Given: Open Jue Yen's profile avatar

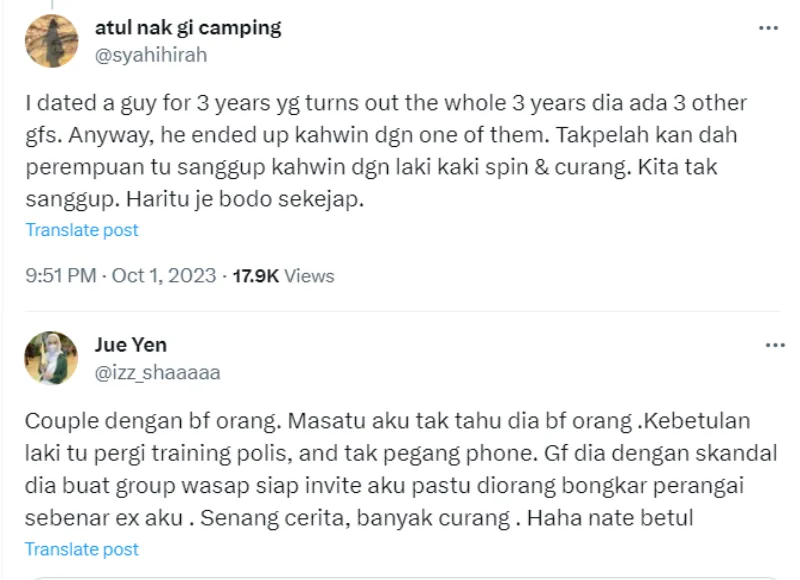Looking at the screenshot, I should pos(51,358).
